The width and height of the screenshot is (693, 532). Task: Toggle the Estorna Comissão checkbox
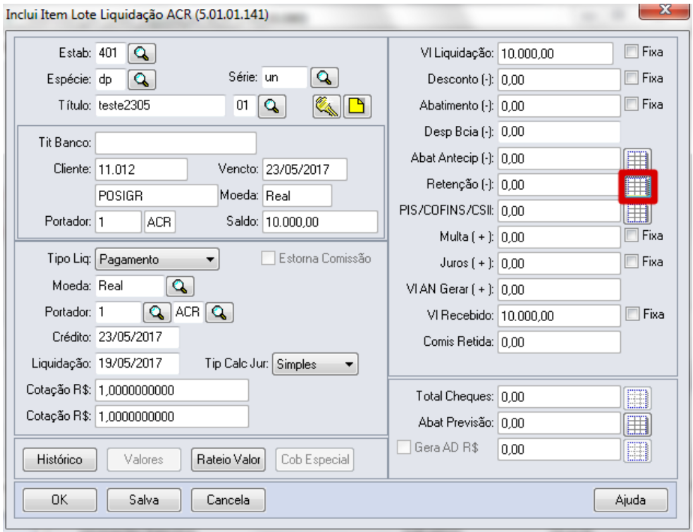(268, 258)
